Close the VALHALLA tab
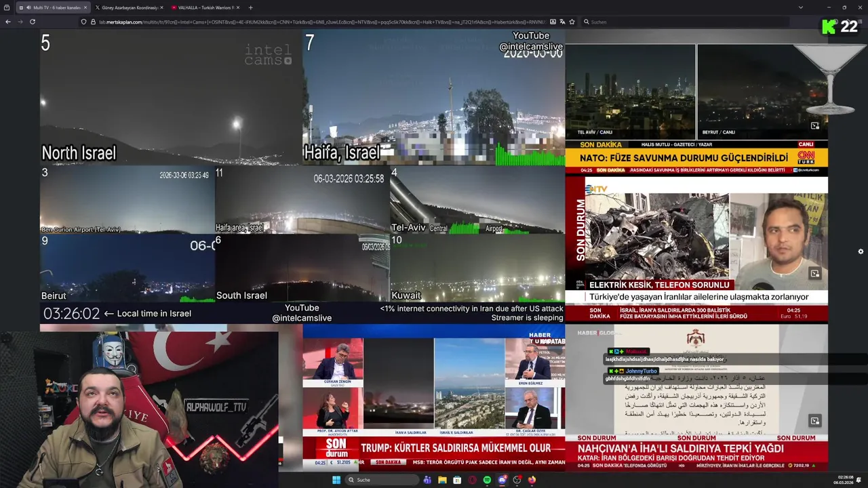This screenshot has width=868, height=488. point(238,7)
